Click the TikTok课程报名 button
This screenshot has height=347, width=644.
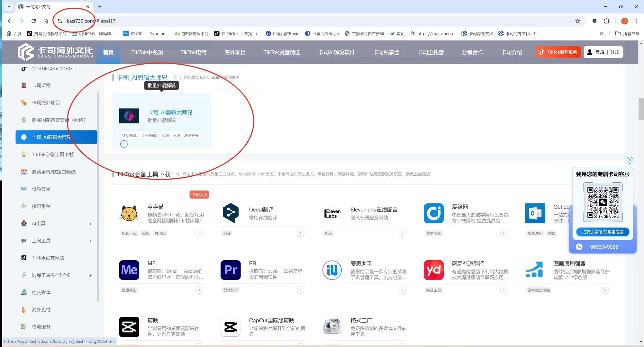click(x=558, y=52)
